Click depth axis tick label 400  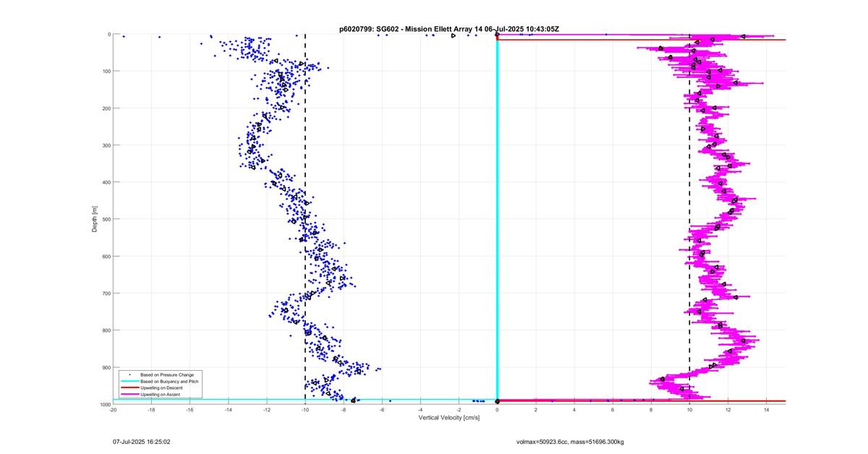click(x=106, y=182)
